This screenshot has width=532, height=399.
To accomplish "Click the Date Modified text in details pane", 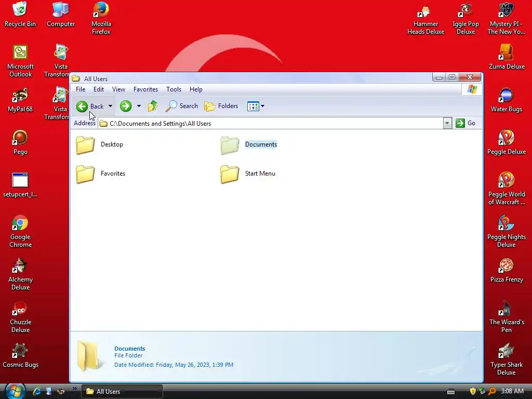I will coord(174,365).
